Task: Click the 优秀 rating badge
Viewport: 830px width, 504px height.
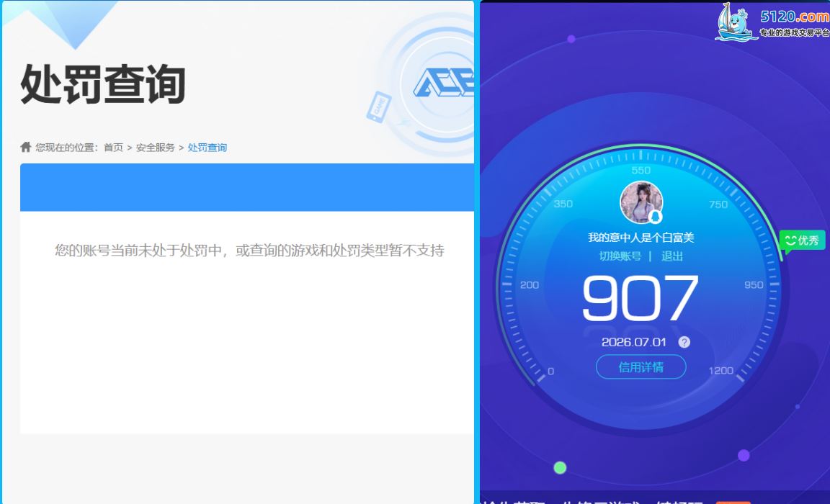Action: (801, 240)
